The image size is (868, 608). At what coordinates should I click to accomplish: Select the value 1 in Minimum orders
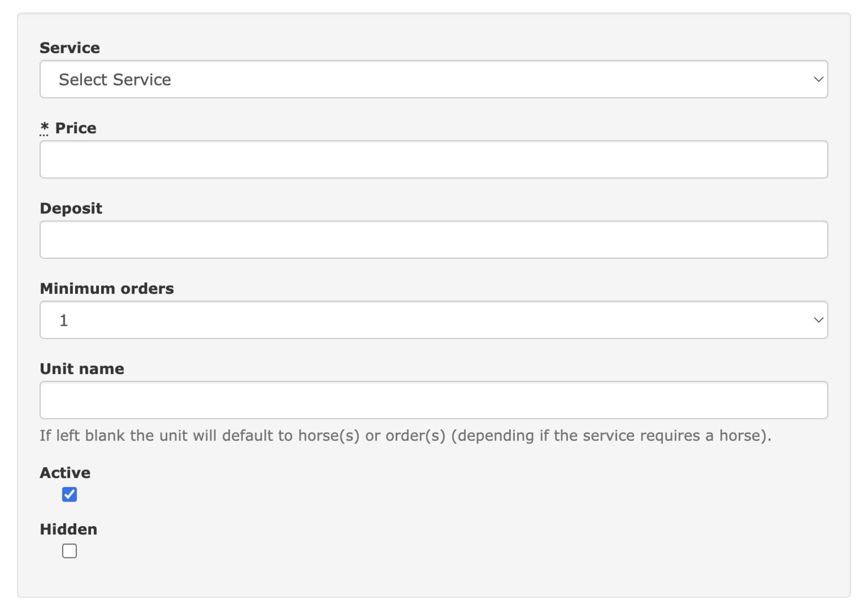click(x=64, y=320)
